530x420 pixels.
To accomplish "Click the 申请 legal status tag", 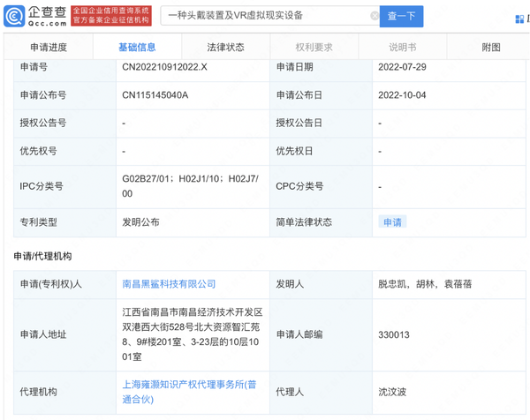I will tap(392, 221).
